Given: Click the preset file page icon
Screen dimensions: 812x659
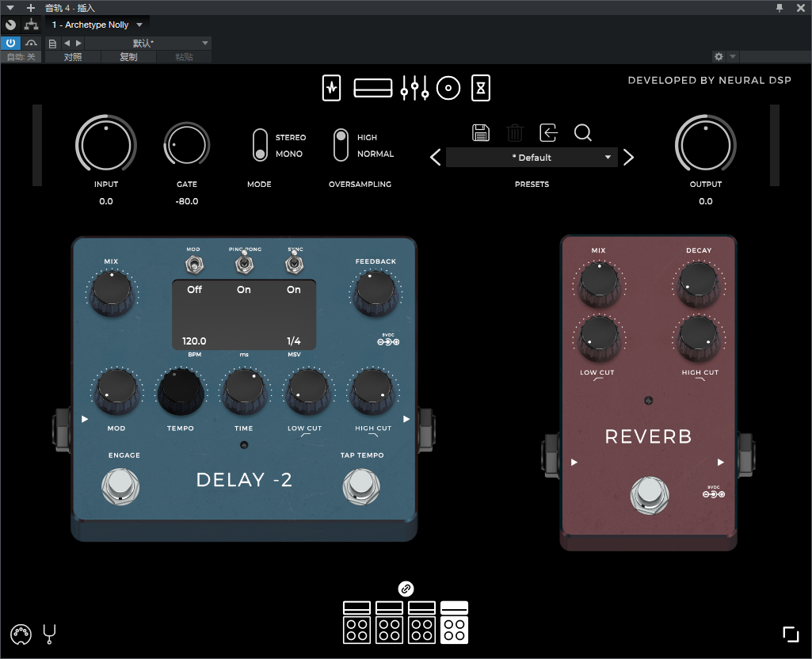Looking at the screenshot, I should 52,44.
